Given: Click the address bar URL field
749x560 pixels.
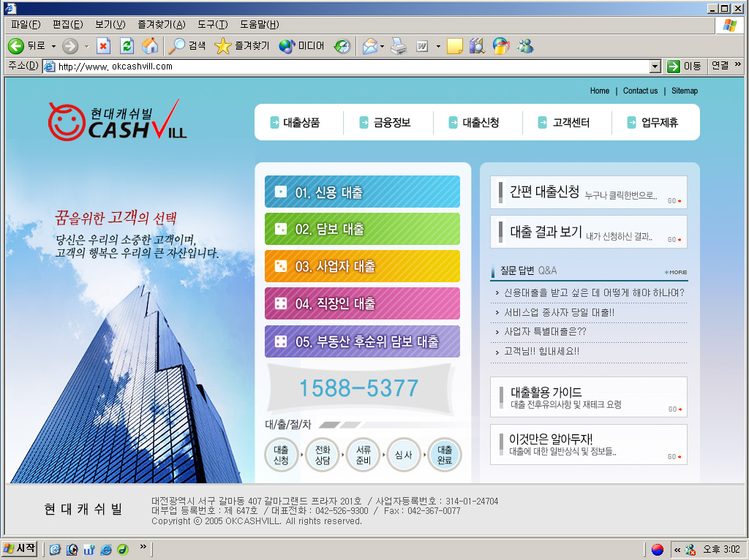Looking at the screenshot, I should 351,67.
